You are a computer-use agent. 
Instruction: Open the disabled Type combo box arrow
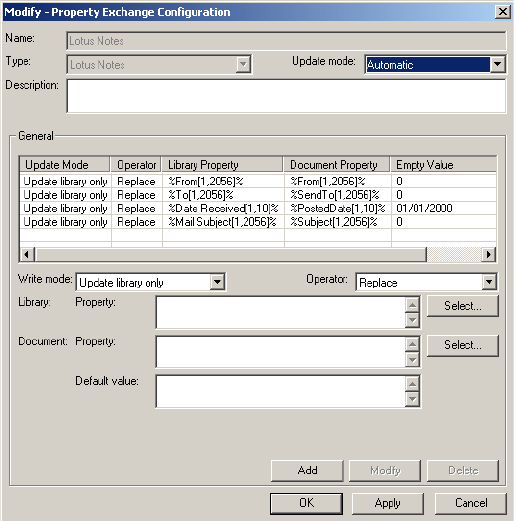click(x=243, y=64)
